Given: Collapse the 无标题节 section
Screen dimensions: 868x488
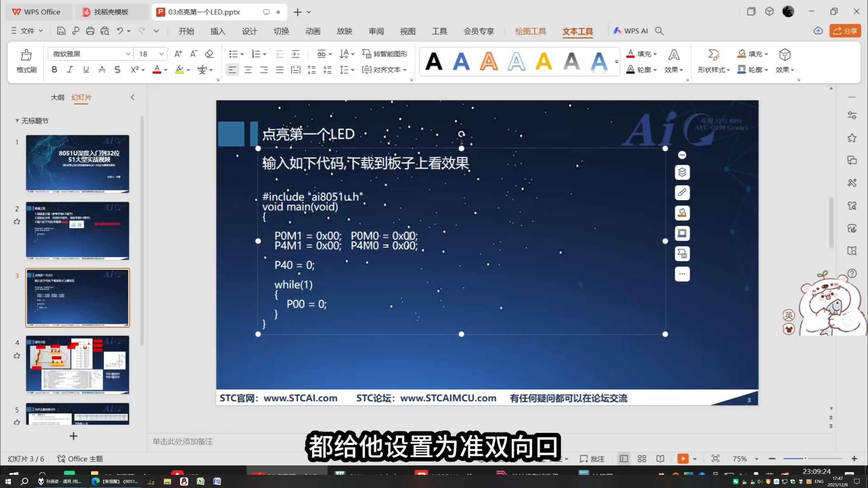Looking at the screenshot, I should point(17,121).
